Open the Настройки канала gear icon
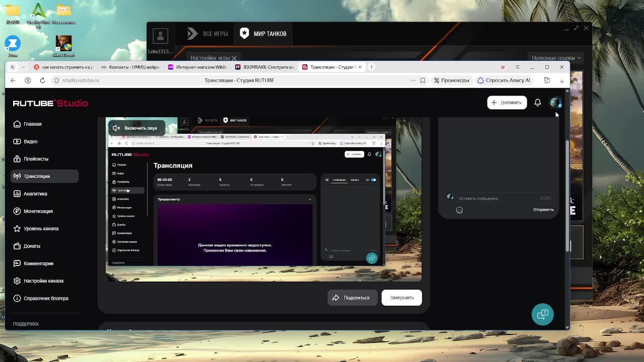 click(x=17, y=281)
